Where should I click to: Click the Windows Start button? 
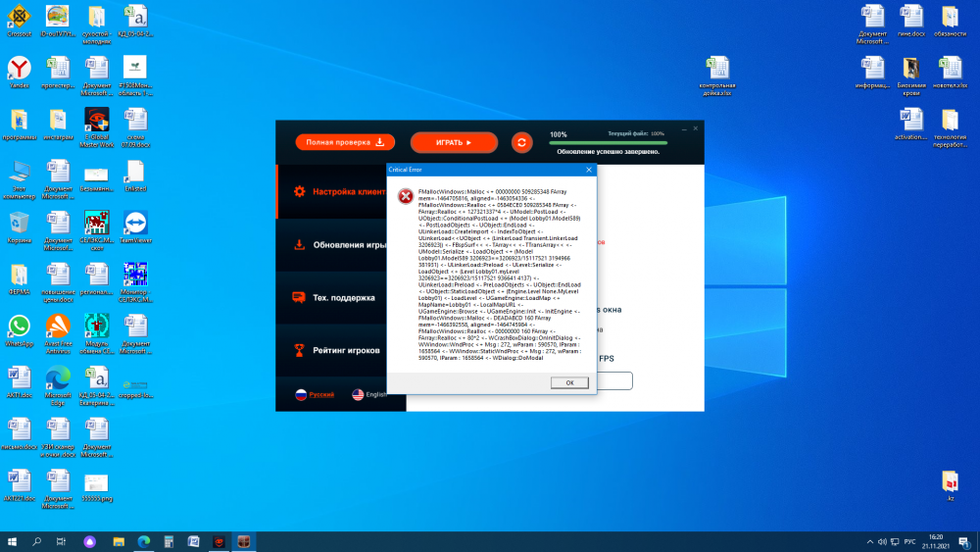(x=13, y=541)
